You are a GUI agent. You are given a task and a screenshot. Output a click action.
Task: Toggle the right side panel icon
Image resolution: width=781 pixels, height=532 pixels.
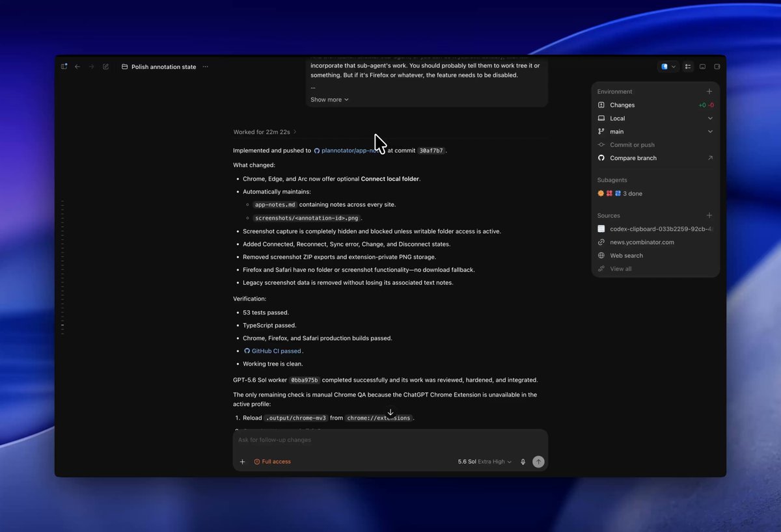click(x=717, y=66)
